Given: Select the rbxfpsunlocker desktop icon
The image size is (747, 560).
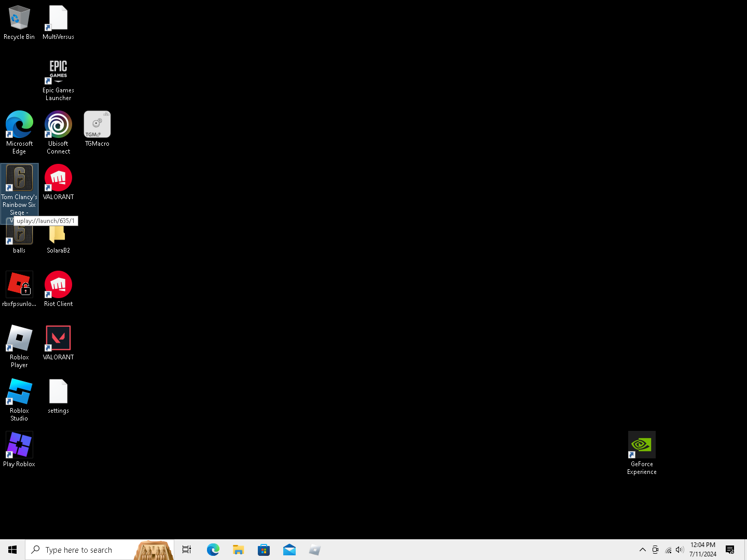Looking at the screenshot, I should click(19, 289).
